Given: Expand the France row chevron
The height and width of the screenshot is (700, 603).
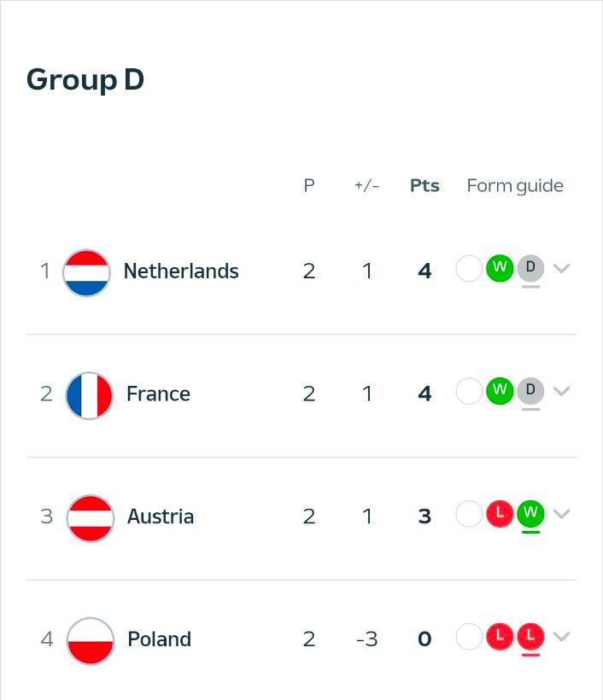Looking at the screenshot, I should tap(561, 391).
